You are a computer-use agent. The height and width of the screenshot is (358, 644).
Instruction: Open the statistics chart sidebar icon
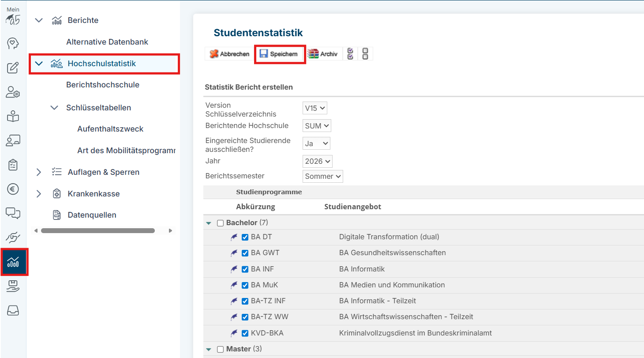pyautogui.click(x=13, y=262)
